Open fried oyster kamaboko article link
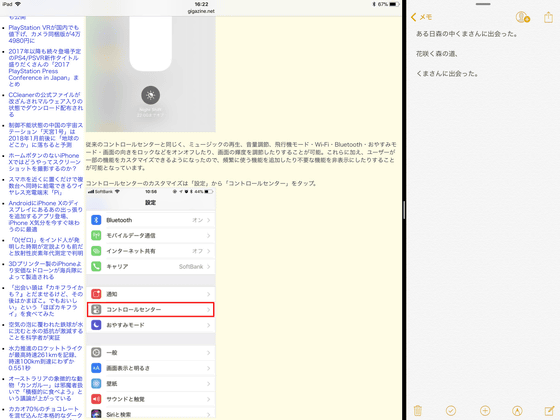This screenshot has height=420, width=560. pyautogui.click(x=45, y=301)
